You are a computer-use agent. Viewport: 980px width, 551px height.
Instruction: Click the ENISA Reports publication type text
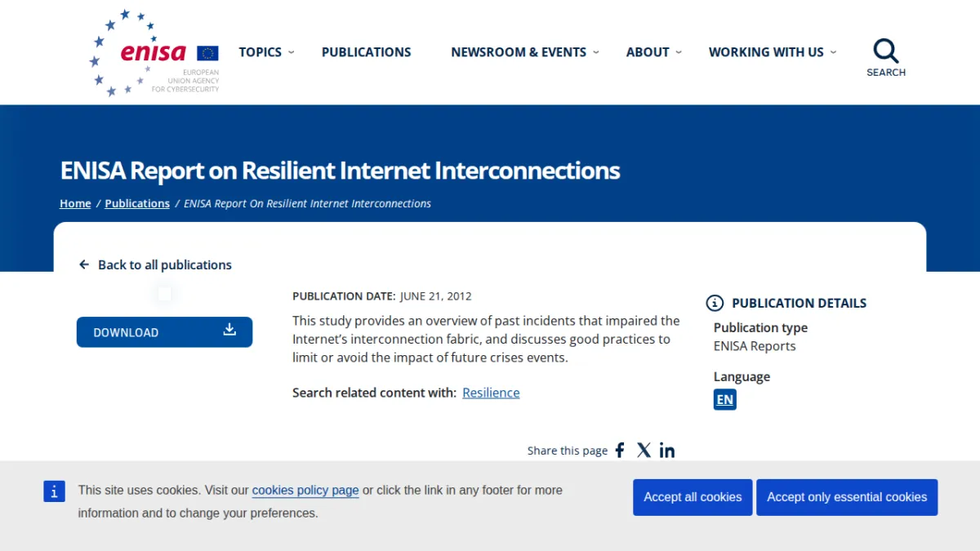click(x=755, y=346)
